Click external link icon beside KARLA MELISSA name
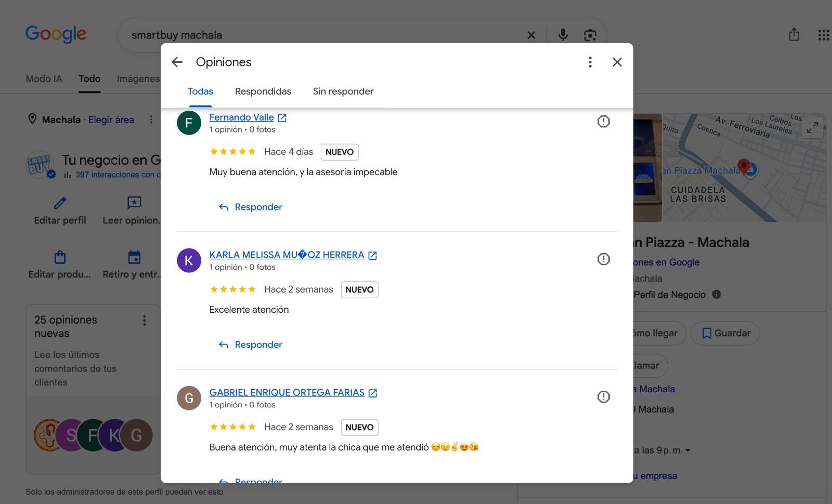The width and height of the screenshot is (832, 504). 373,256
